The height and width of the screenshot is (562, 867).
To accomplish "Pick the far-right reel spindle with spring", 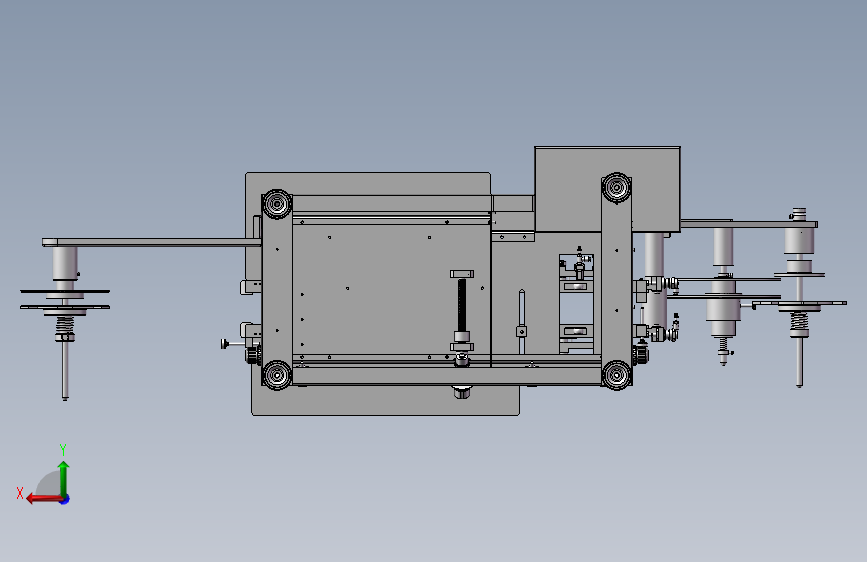I will [x=799, y=298].
